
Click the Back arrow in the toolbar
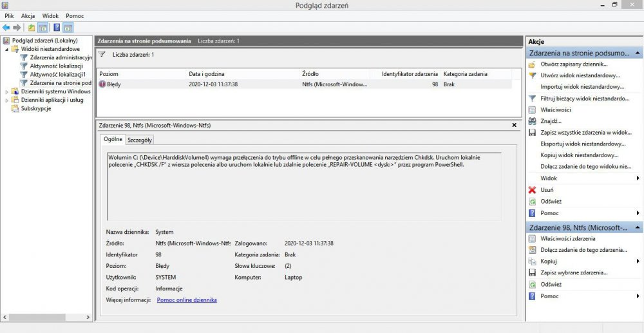(x=6, y=28)
